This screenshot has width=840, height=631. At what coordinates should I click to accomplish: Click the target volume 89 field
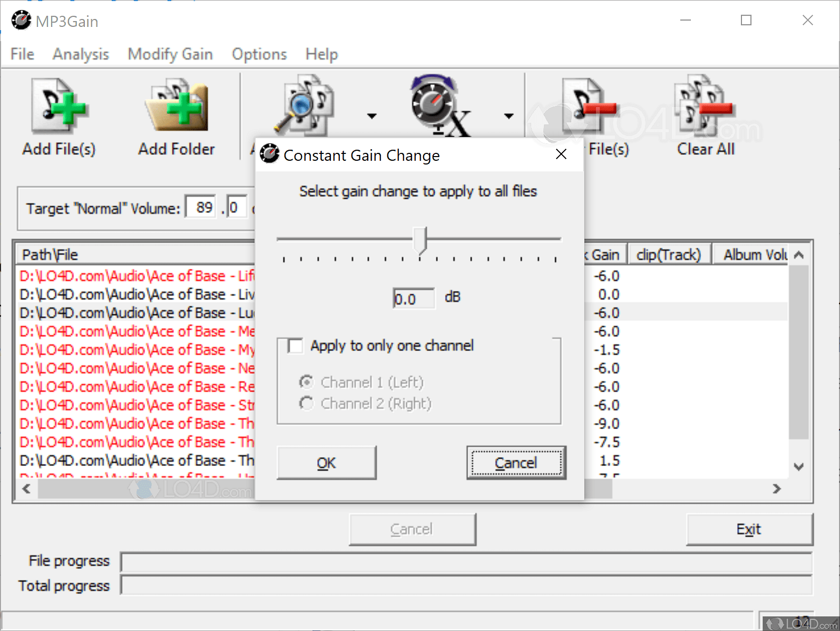click(200, 207)
